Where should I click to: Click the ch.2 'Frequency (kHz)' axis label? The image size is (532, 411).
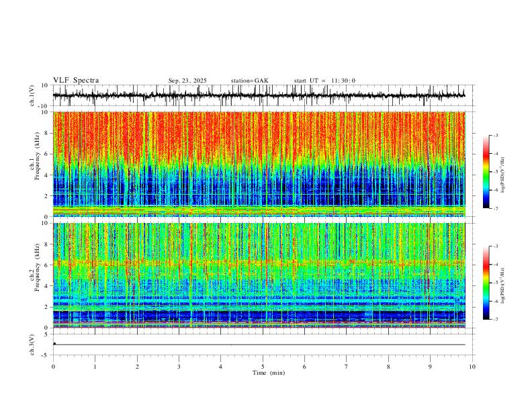coord(37,267)
